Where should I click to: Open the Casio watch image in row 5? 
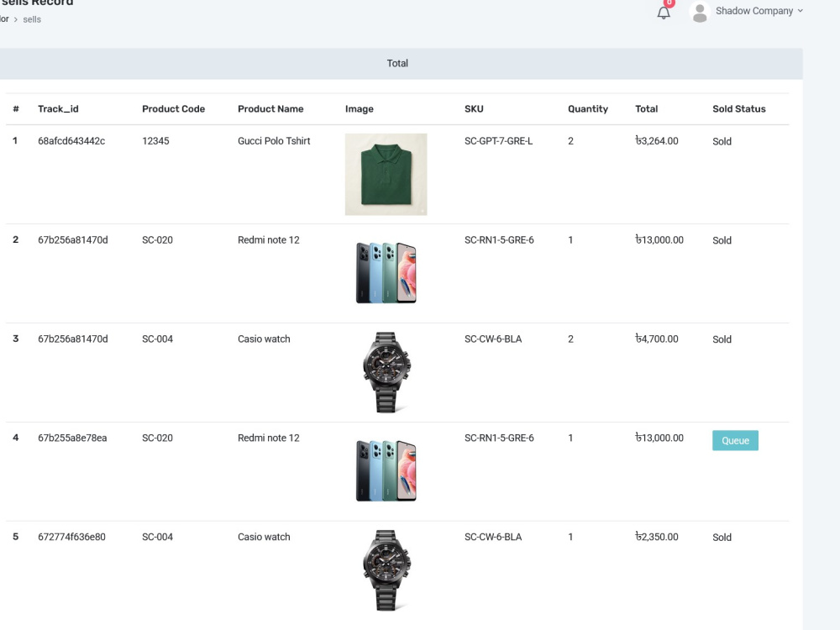(386, 570)
